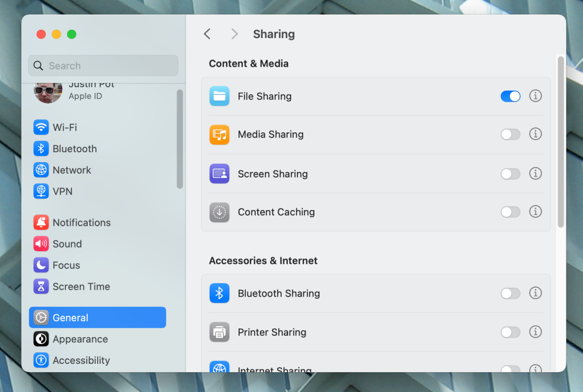The image size is (583, 392).
Task: Select the Wi-Fi sidebar icon
Action: (41, 127)
